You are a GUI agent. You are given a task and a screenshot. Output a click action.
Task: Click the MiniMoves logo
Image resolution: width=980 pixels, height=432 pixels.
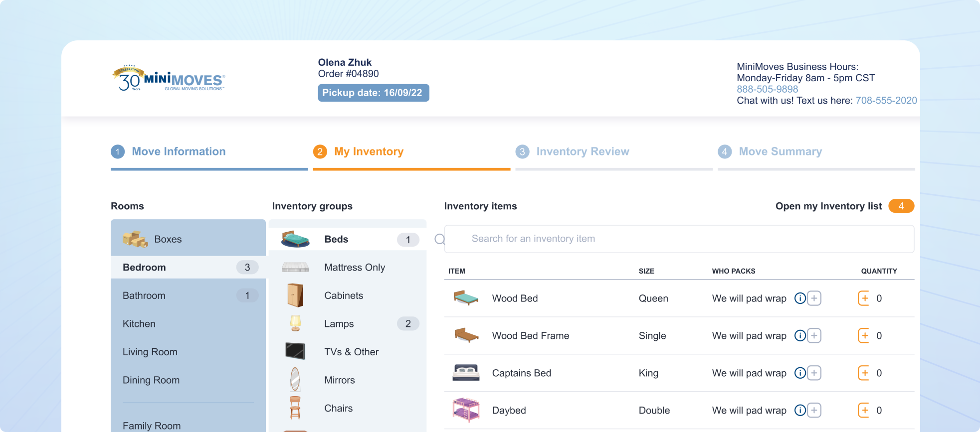point(169,79)
